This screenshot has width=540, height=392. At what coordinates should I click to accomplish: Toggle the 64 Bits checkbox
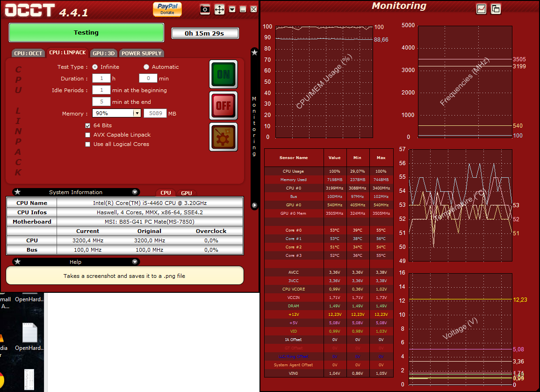[88, 126]
